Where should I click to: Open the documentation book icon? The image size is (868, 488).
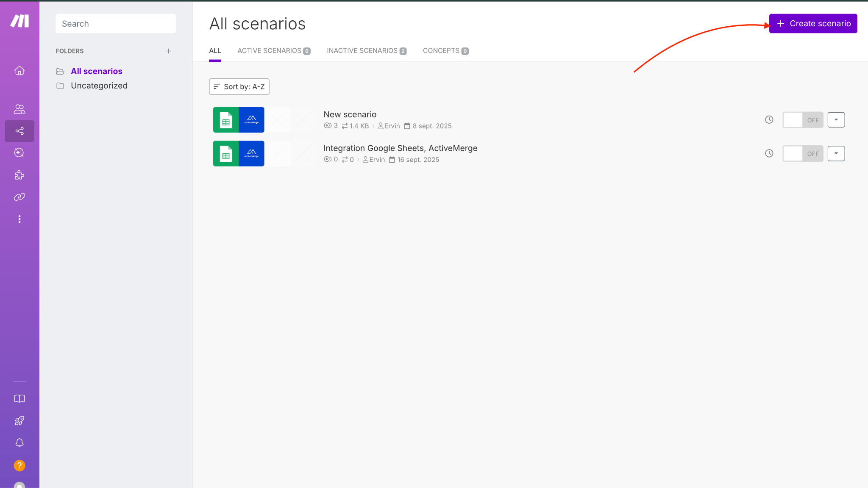pos(19,399)
